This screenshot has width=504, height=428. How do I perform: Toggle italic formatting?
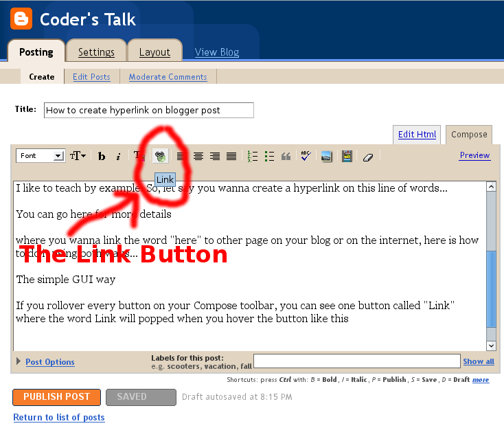pyautogui.click(x=118, y=156)
